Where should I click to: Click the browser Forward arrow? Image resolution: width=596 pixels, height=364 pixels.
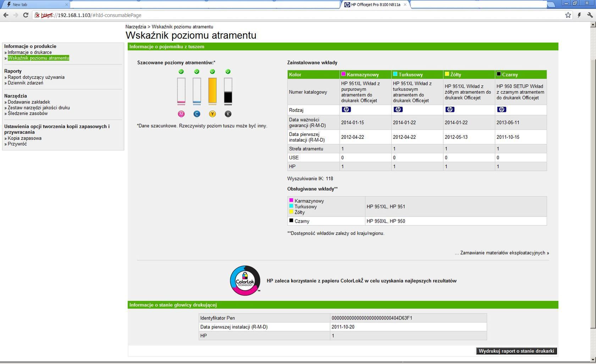click(x=16, y=15)
